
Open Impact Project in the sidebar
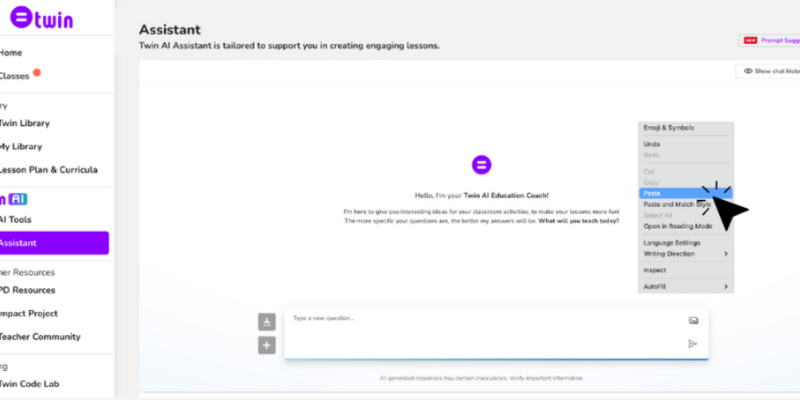click(x=29, y=314)
